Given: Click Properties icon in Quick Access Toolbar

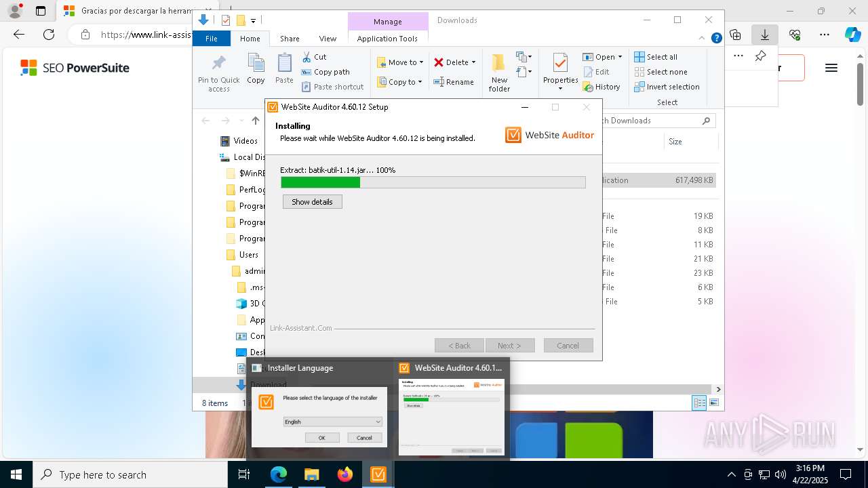Looking at the screenshot, I should [x=226, y=20].
